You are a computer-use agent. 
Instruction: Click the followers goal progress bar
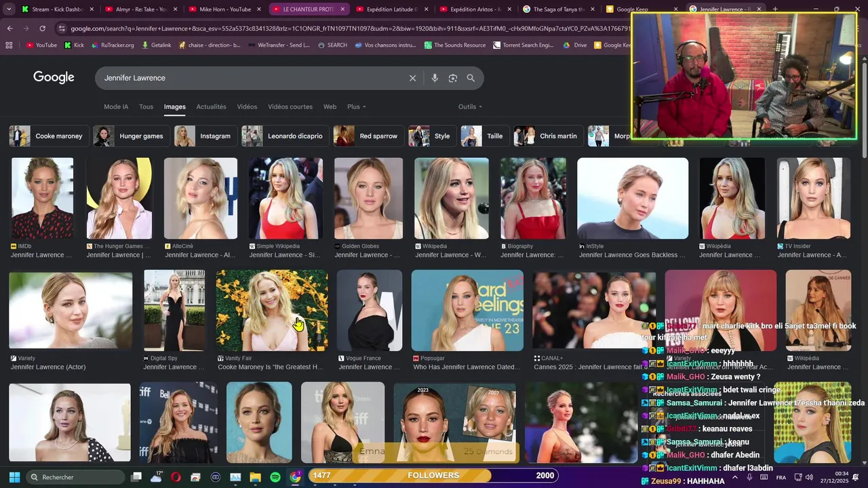(433, 475)
